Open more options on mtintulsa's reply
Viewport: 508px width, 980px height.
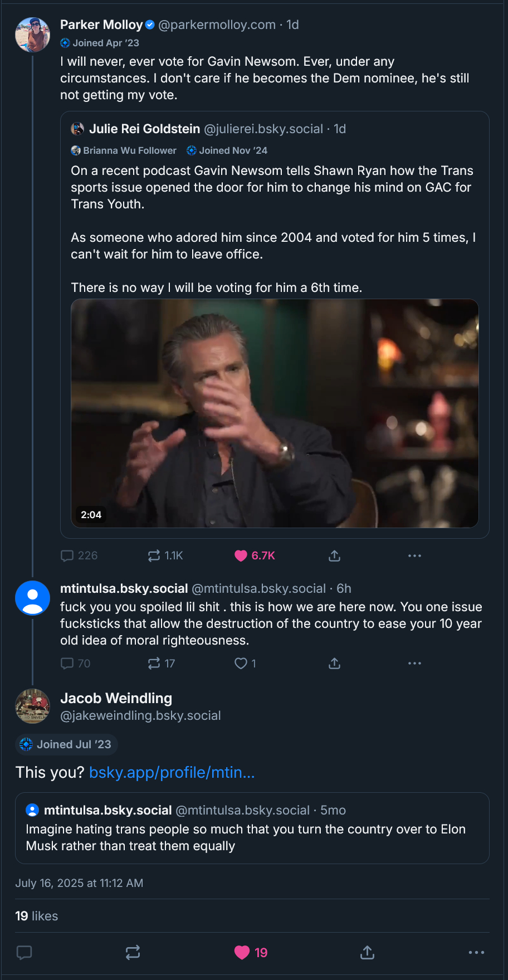414,663
